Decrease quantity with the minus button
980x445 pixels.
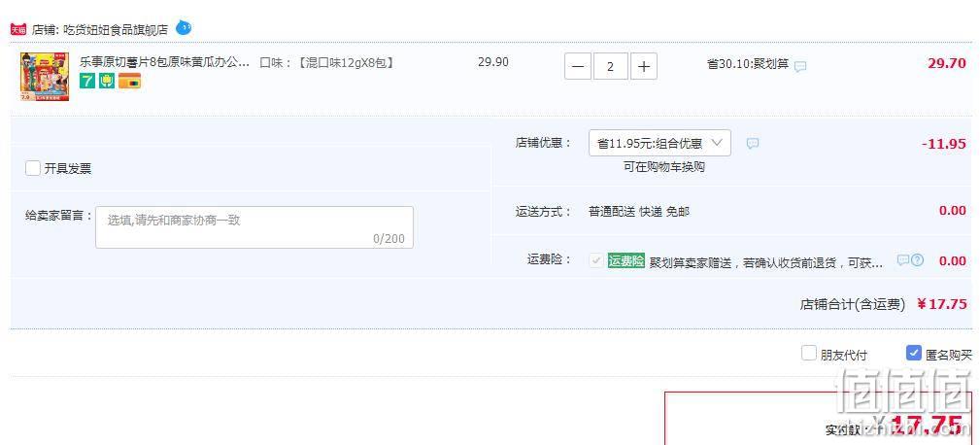coord(578,66)
